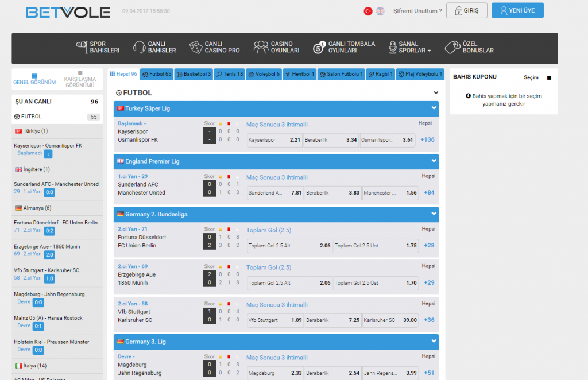
Task: Show +36 more markets for Stuttgart
Action: click(x=429, y=320)
